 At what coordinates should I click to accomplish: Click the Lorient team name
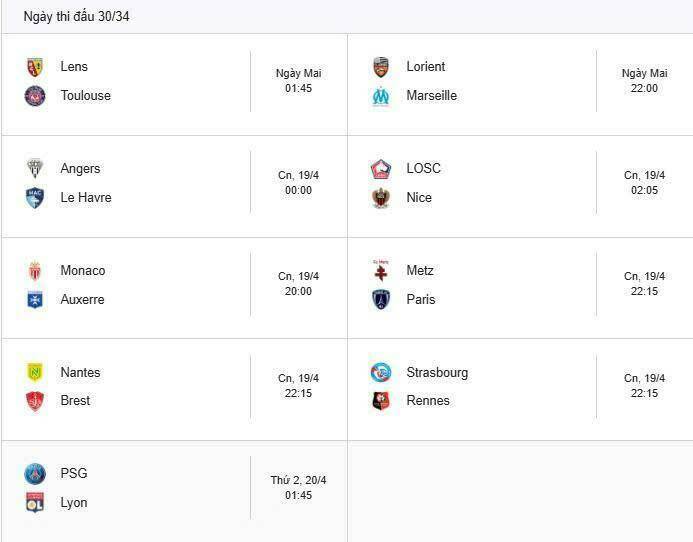(426, 67)
